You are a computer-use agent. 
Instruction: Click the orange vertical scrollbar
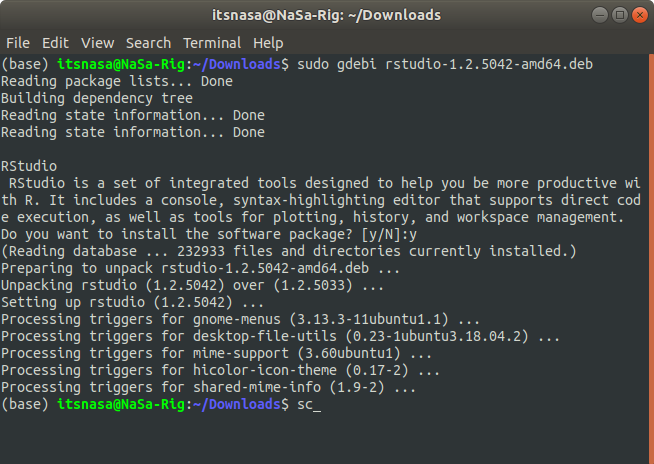[651, 259]
